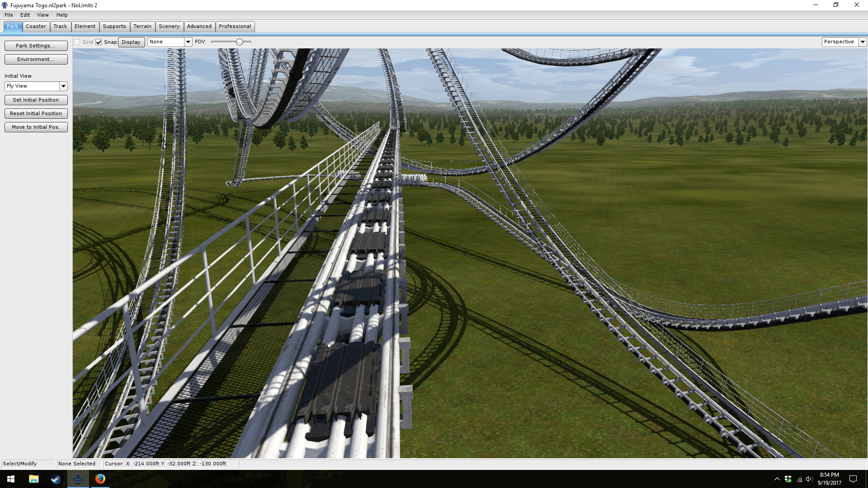The height and width of the screenshot is (488, 868).
Task: Click the Windows Start button
Action: 11,479
